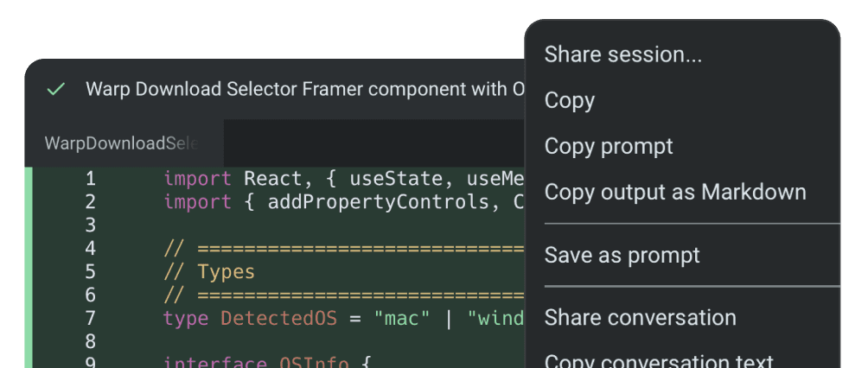868x368 pixels.
Task: Click the import addPropertyControls code line
Action: coord(344,202)
